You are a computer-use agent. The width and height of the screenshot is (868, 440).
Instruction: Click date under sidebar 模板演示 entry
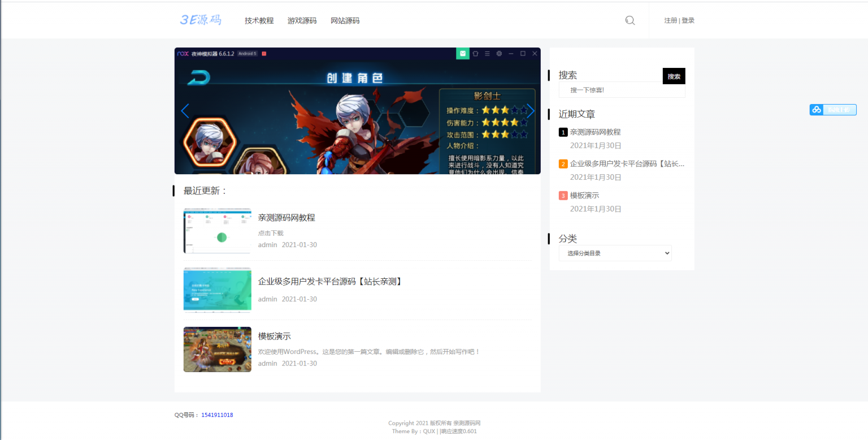pos(596,209)
